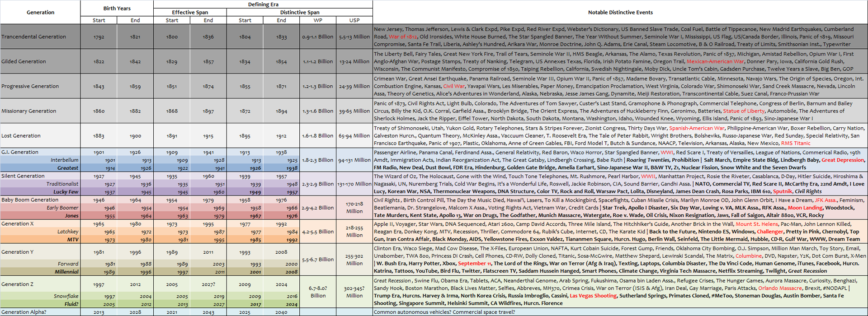868x316 pixels.
Task: Select the 1882 birth end cell
Action: click(135, 111)
